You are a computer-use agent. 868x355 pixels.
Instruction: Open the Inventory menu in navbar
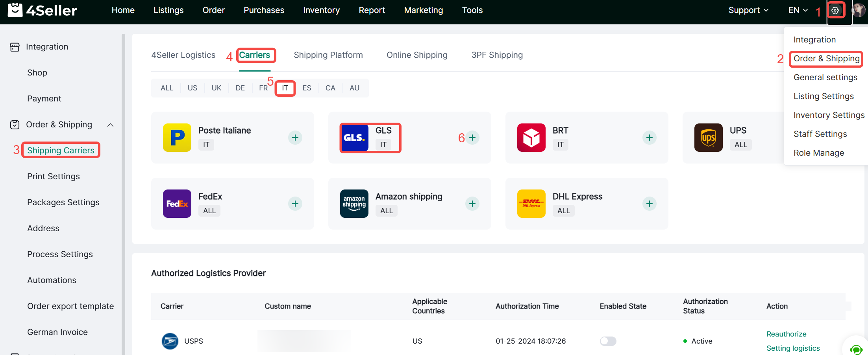point(321,10)
